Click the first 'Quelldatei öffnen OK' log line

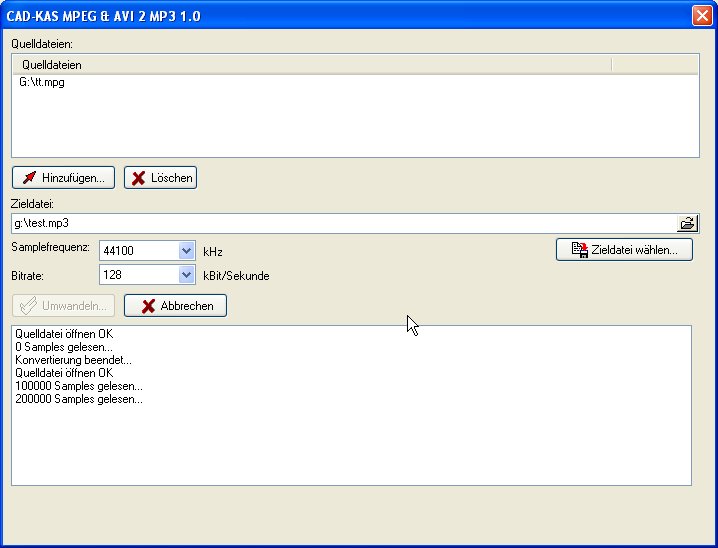pos(64,334)
